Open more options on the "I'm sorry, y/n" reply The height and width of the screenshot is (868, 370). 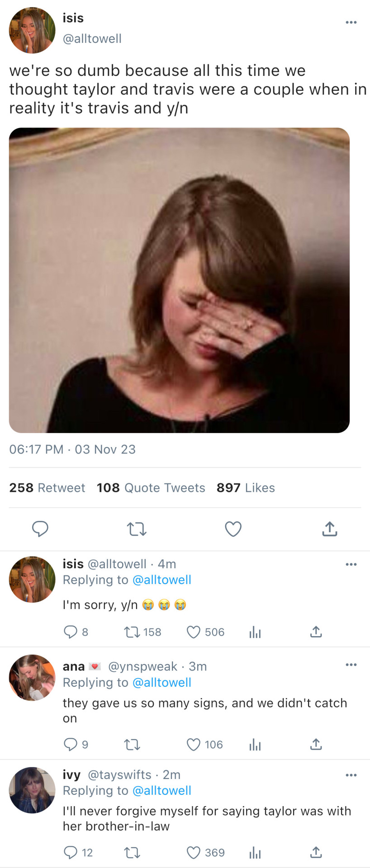(351, 565)
